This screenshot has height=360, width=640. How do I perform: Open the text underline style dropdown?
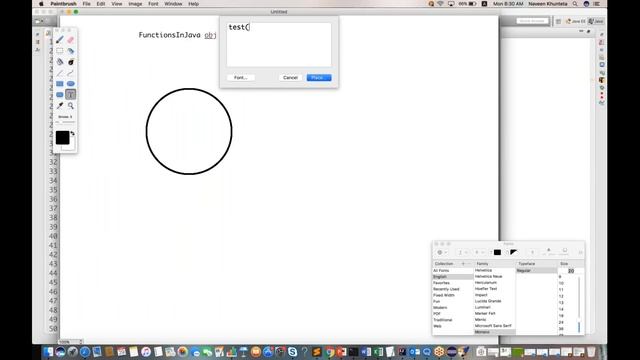tap(462, 252)
